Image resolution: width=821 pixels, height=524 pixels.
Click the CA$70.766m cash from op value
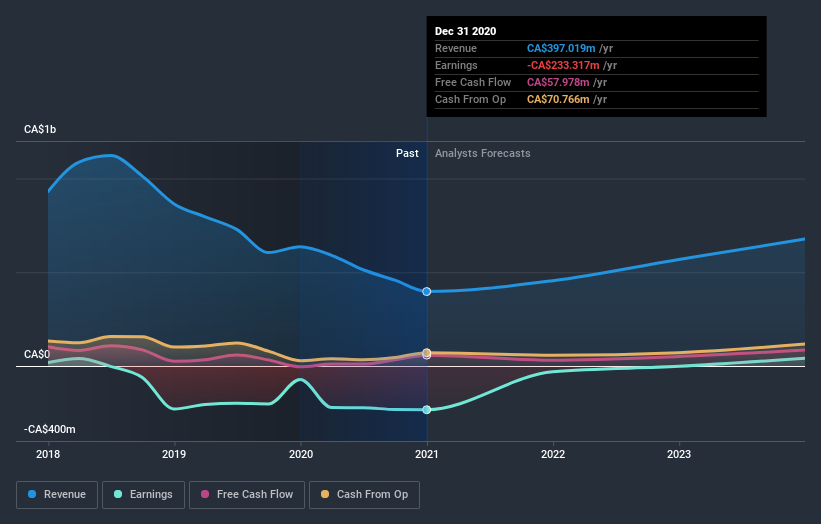558,99
